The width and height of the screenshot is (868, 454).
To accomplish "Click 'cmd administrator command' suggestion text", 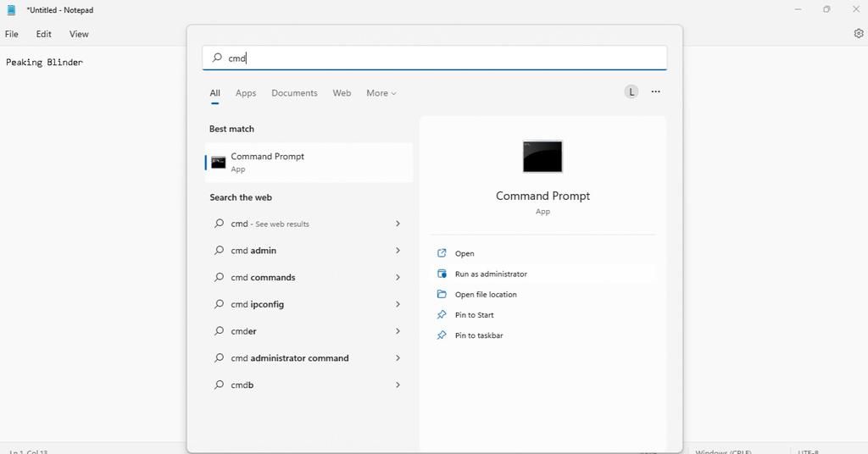I will [290, 357].
